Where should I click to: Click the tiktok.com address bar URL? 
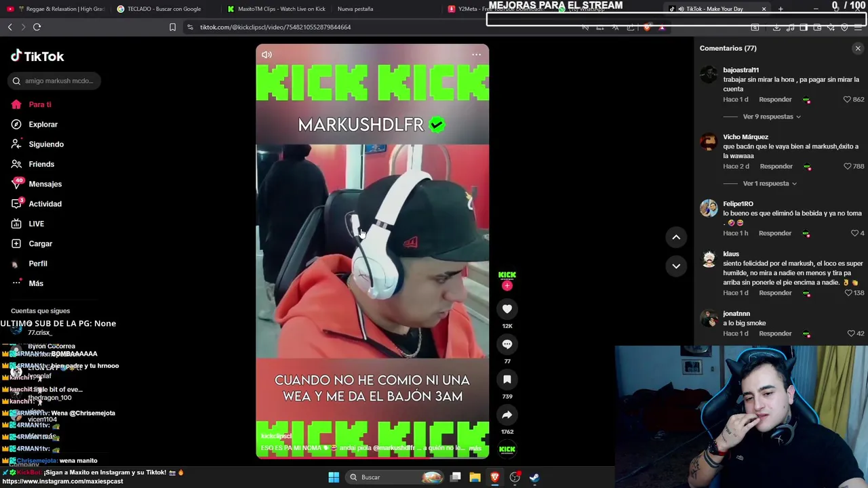click(275, 27)
